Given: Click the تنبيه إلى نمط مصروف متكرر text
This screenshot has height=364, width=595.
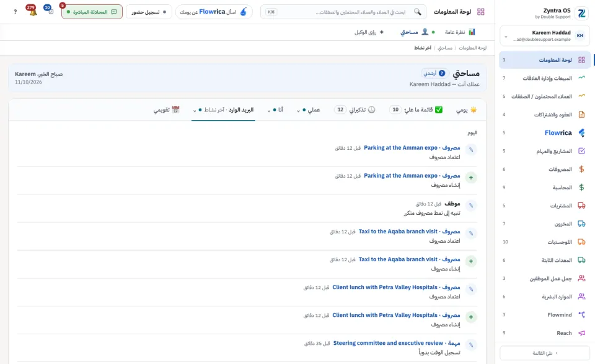Looking at the screenshot, I should tap(432, 213).
